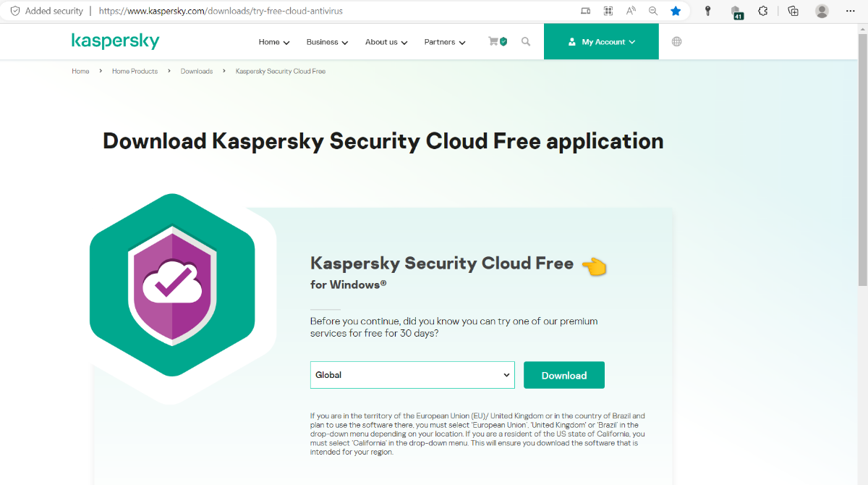
Task: Click the zoom out magnifier icon
Action: point(653,11)
